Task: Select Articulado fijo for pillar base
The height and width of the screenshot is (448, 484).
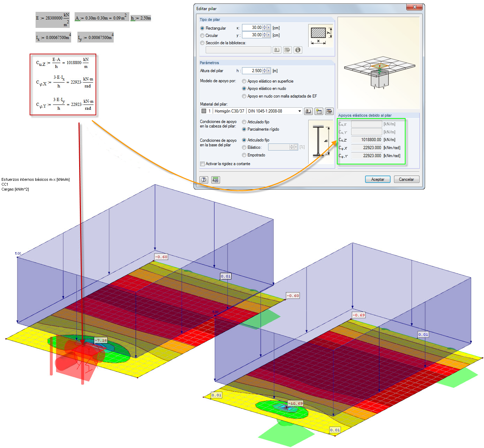Action: [244, 140]
